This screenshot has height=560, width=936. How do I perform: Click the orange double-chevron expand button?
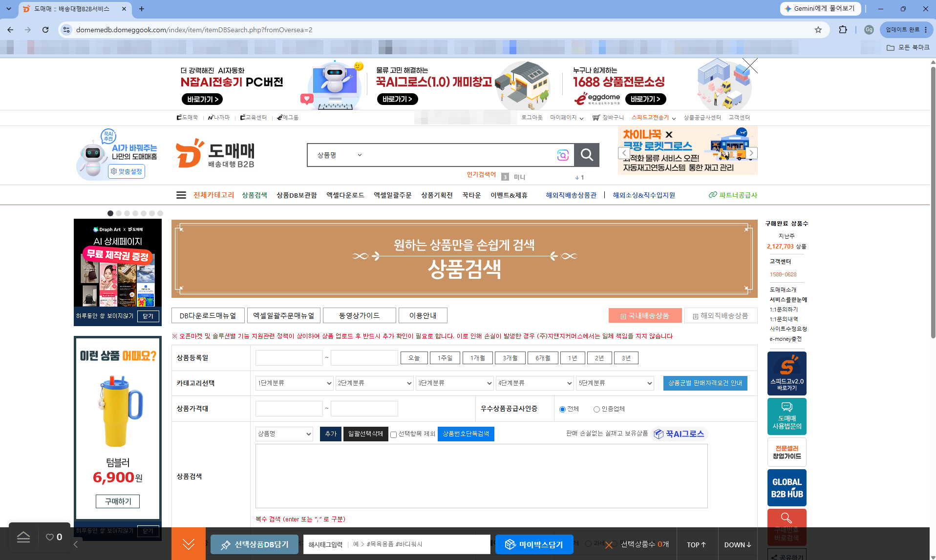pos(189,544)
